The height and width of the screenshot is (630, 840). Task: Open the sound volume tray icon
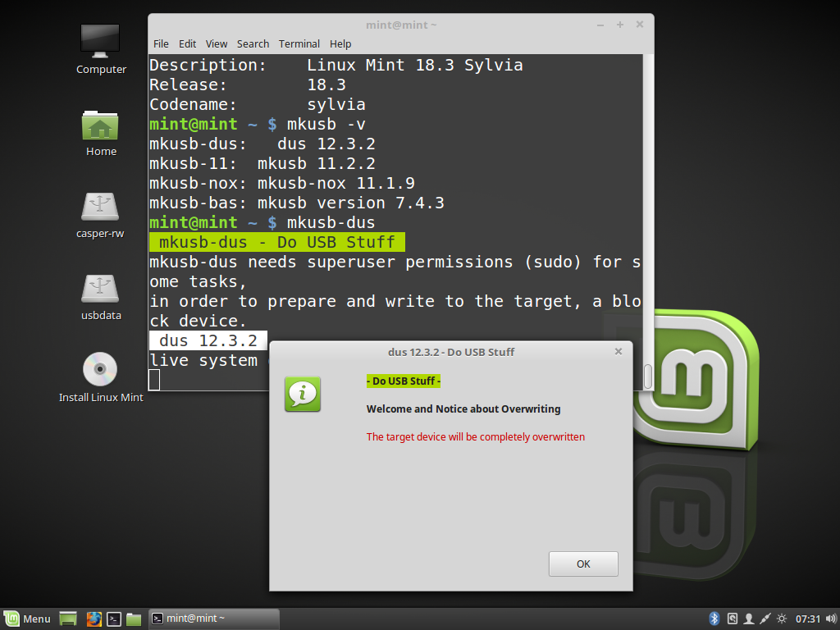tap(832, 619)
